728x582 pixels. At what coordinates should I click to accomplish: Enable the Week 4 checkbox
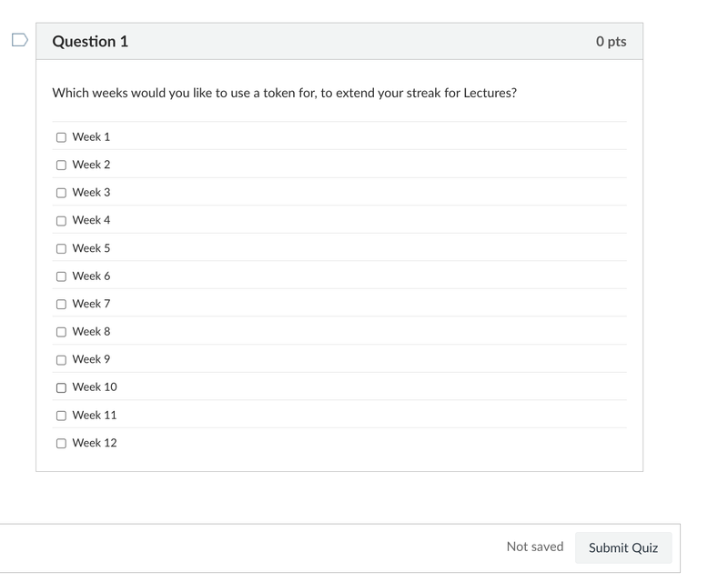(61, 221)
